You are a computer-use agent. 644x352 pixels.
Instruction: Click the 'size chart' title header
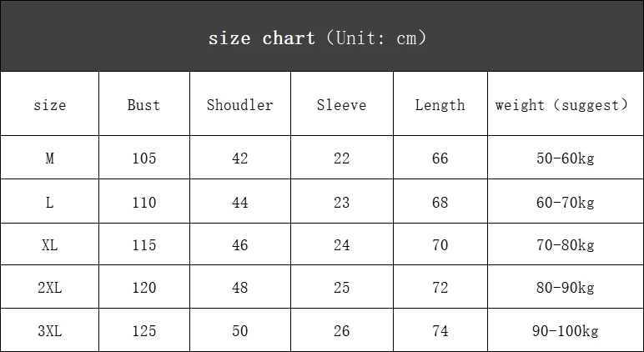[x=317, y=38]
